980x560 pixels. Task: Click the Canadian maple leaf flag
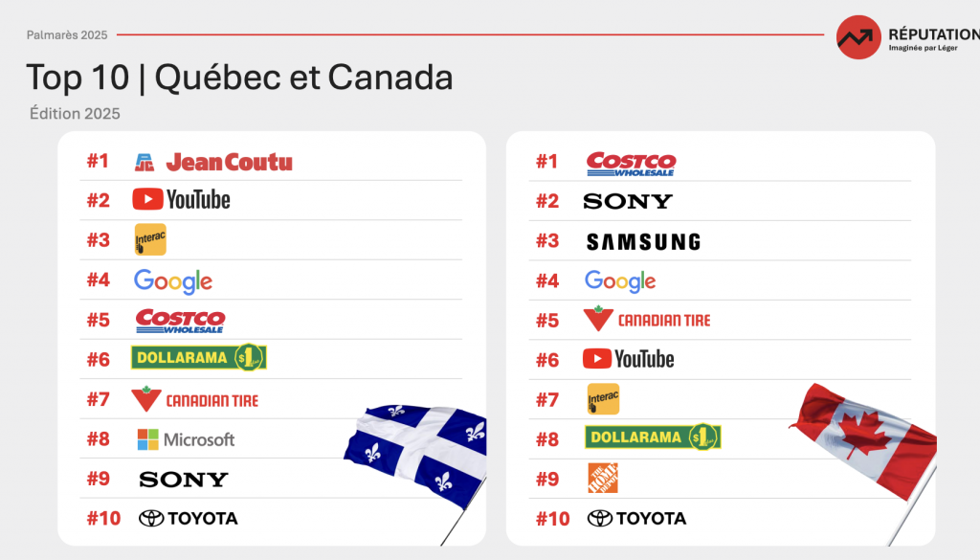coord(866,436)
